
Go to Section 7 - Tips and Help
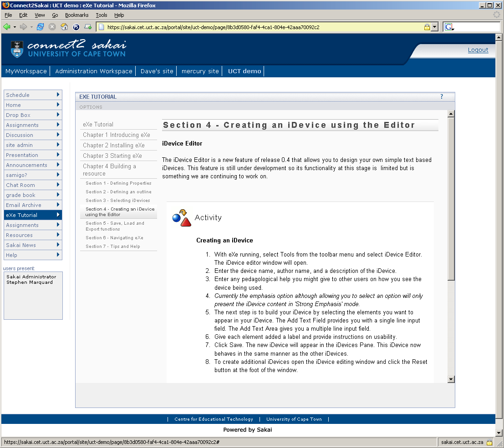112,247
